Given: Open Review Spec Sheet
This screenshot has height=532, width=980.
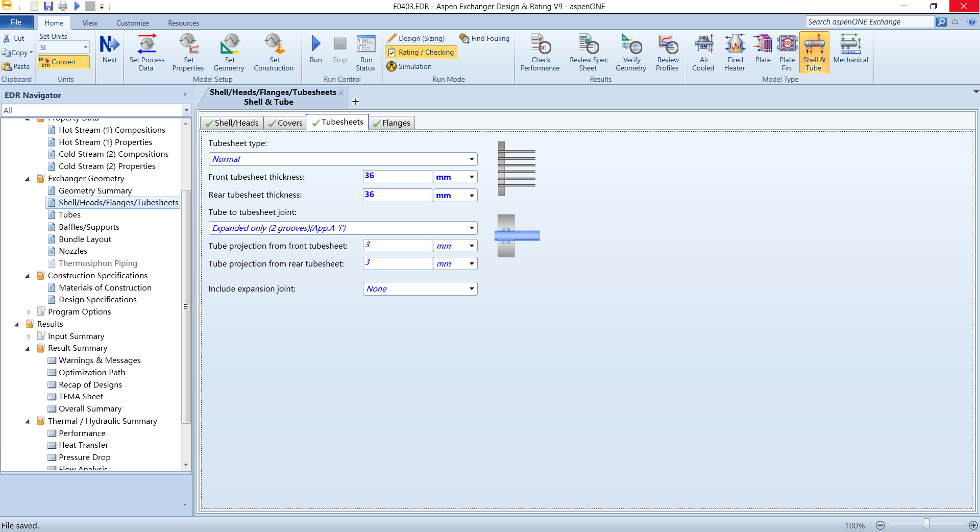Looking at the screenshot, I should pos(589,53).
